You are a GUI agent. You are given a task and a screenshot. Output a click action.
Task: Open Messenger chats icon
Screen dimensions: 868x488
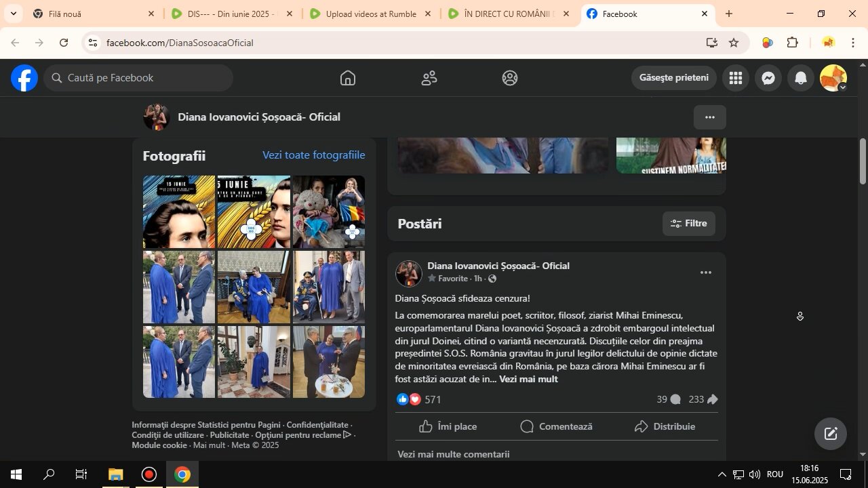coord(768,78)
